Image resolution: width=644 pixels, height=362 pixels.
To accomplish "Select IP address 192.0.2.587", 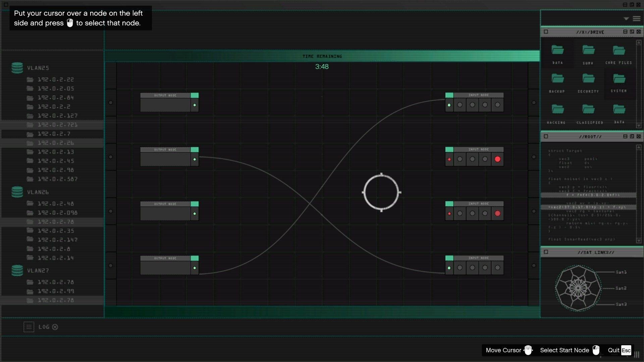I will pyautogui.click(x=57, y=179).
